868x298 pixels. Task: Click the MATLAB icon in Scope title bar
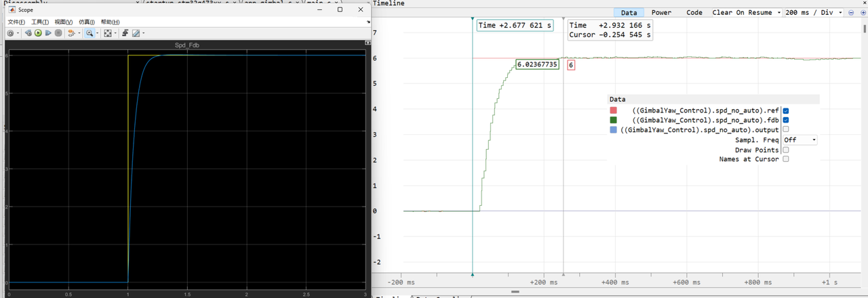click(12, 9)
